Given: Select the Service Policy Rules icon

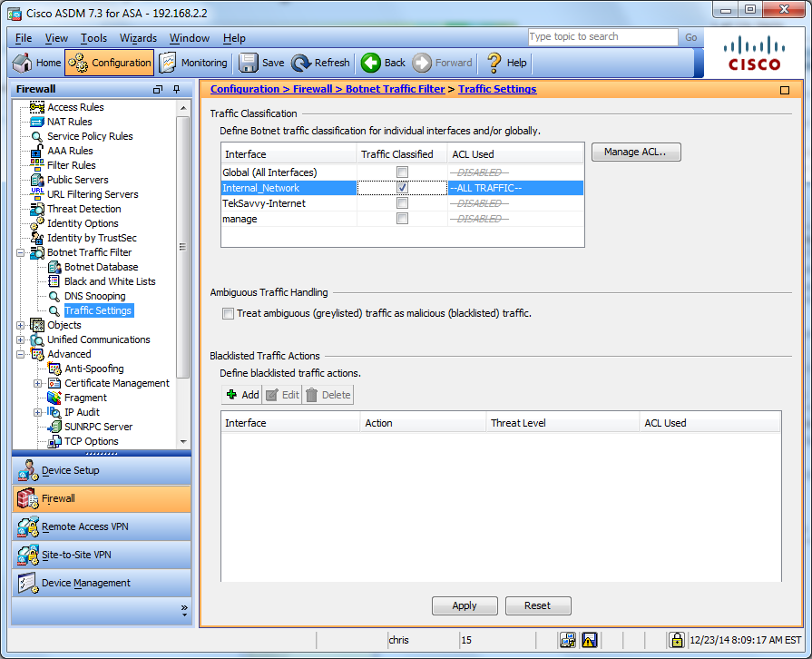Looking at the screenshot, I should pos(37,136).
